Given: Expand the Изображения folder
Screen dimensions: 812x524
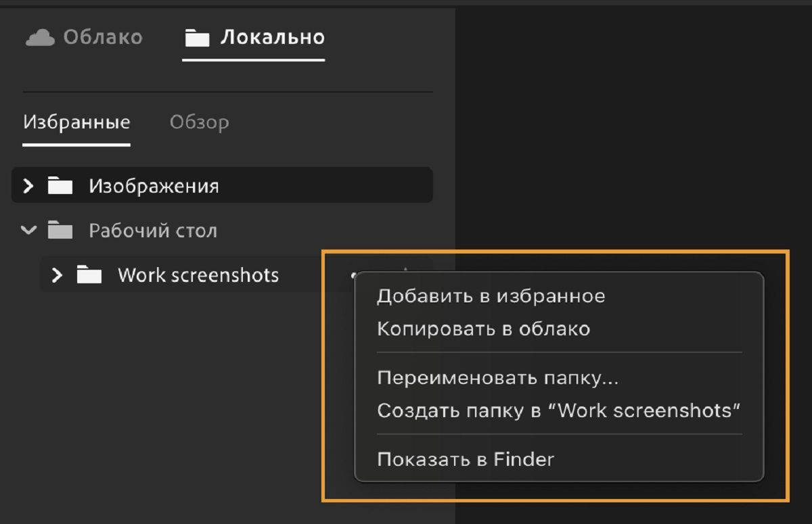Looking at the screenshot, I should click(x=28, y=185).
